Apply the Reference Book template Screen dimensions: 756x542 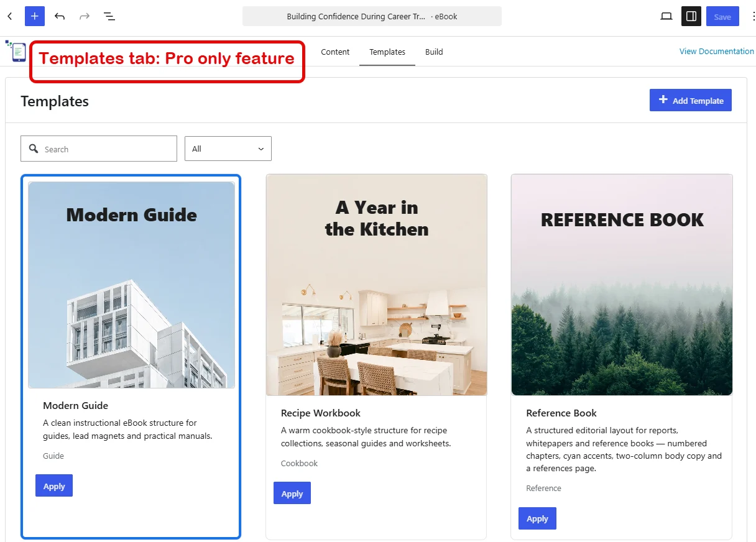click(537, 518)
